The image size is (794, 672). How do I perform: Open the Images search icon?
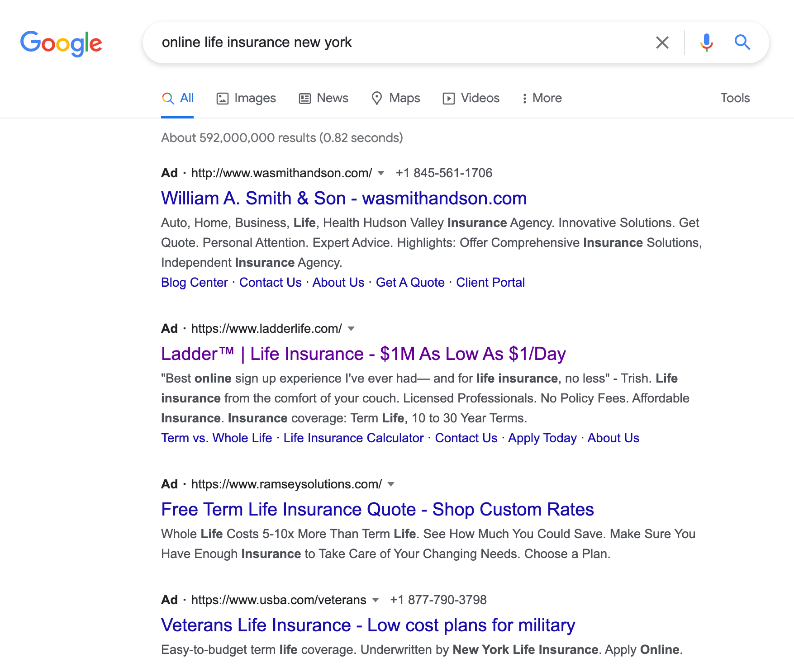pyautogui.click(x=223, y=98)
